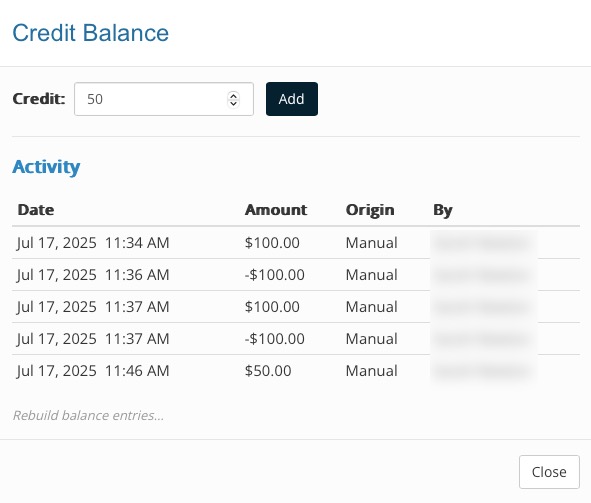
Task: Click the Credit field label
Action: [x=39, y=99]
